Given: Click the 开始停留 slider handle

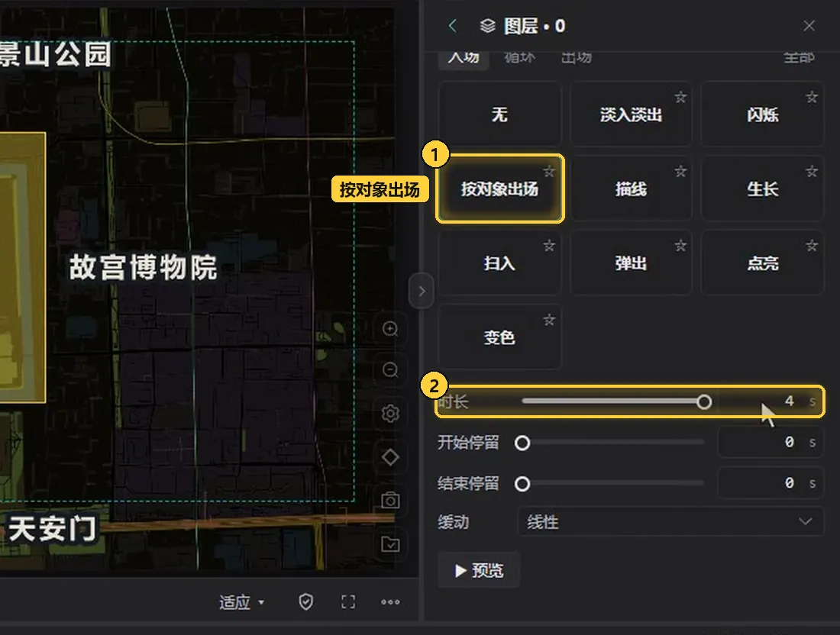Looking at the screenshot, I should click(522, 443).
